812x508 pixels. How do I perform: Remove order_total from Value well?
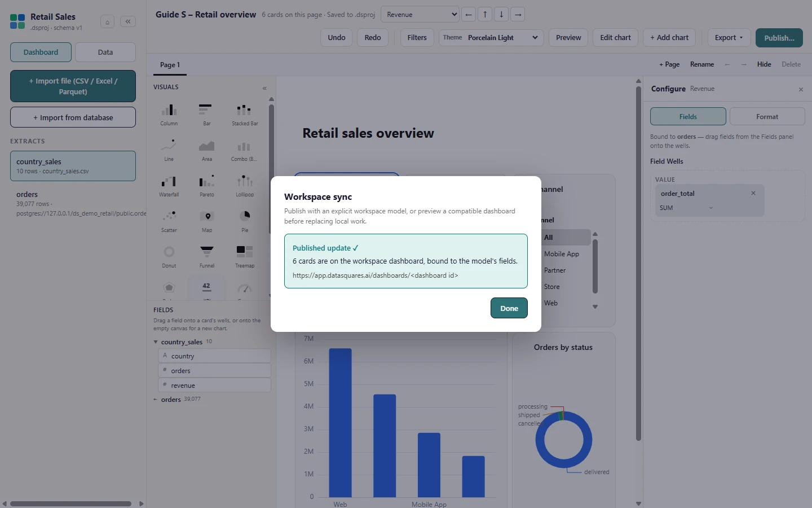click(x=753, y=193)
